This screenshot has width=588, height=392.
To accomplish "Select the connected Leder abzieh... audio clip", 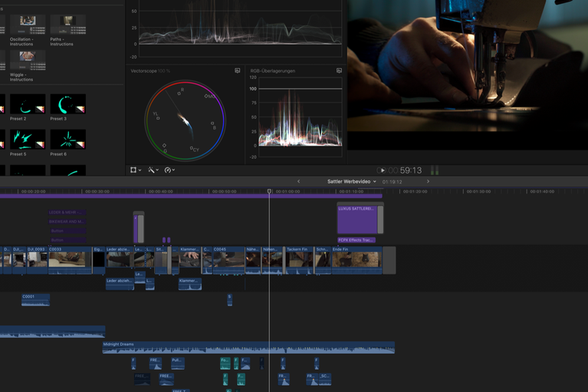I will (x=120, y=284).
